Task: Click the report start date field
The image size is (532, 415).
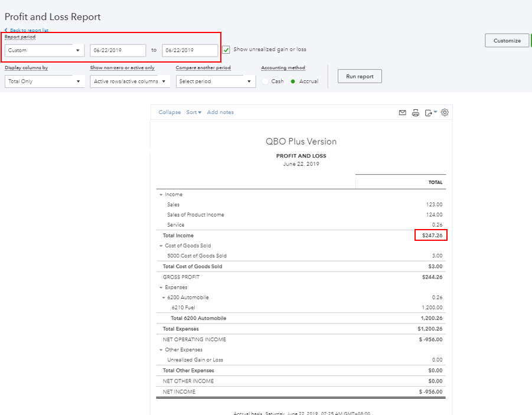Action: [x=118, y=50]
